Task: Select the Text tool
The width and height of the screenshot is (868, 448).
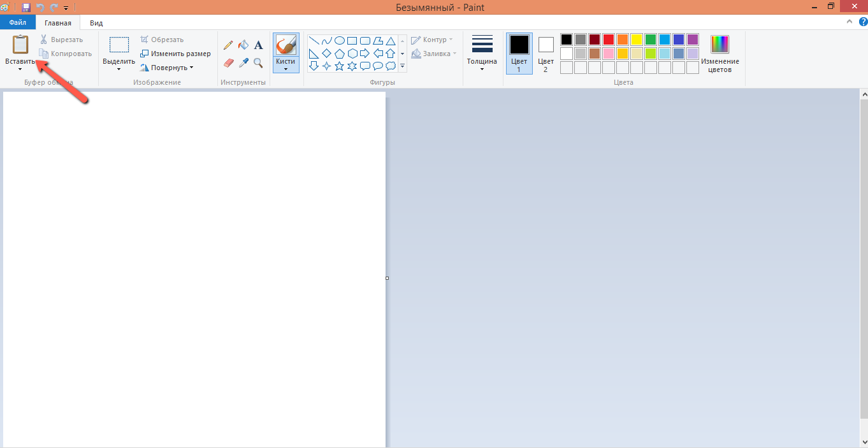Action: coord(258,45)
